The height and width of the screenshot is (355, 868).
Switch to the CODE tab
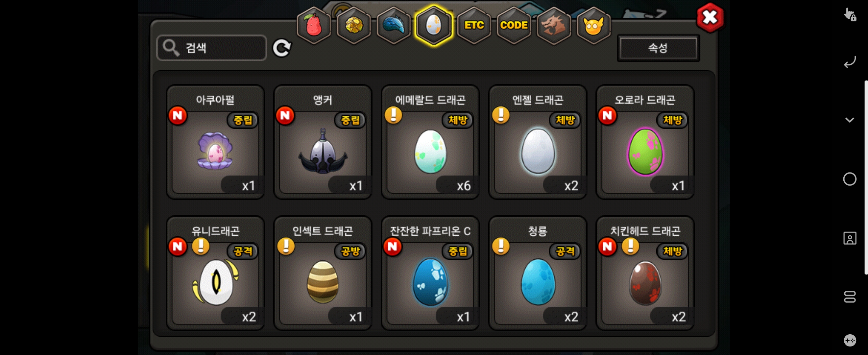(x=514, y=26)
